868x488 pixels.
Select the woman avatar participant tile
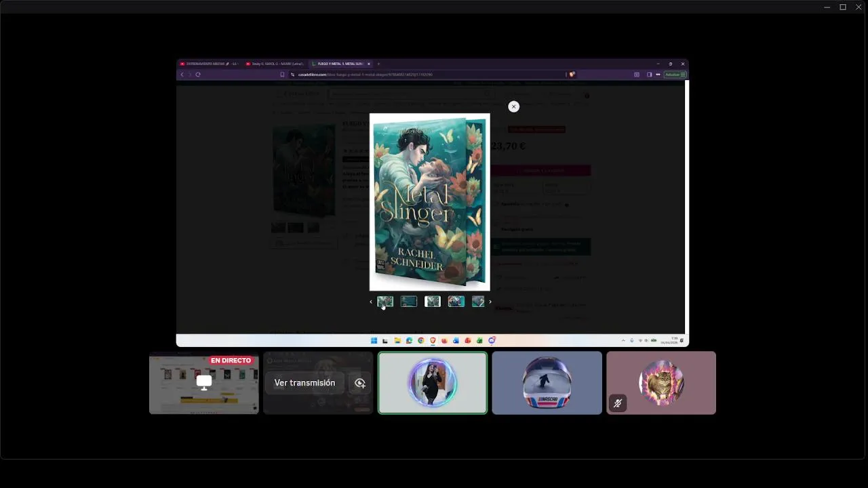433,383
